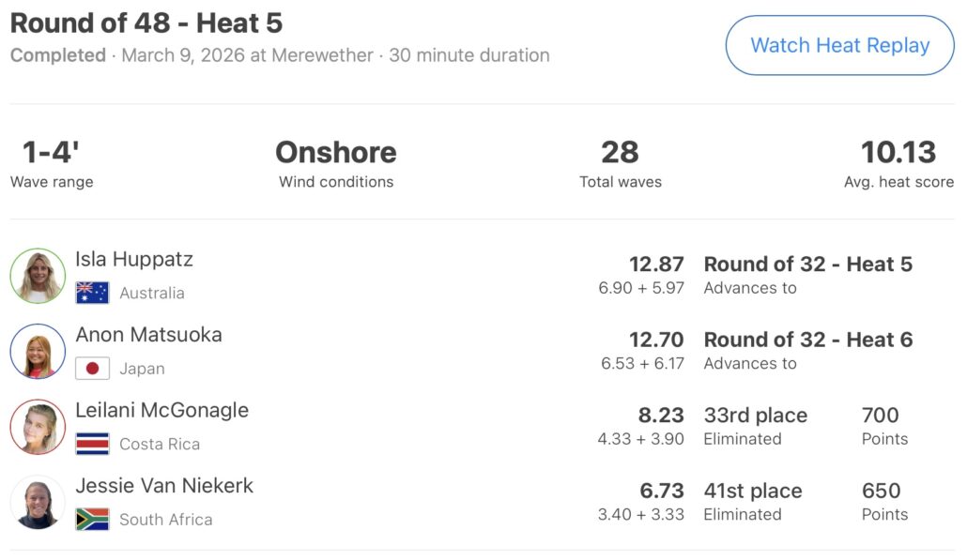The image size is (967, 560).
Task: Select the Leilani McGonagle name
Action: click(x=161, y=410)
